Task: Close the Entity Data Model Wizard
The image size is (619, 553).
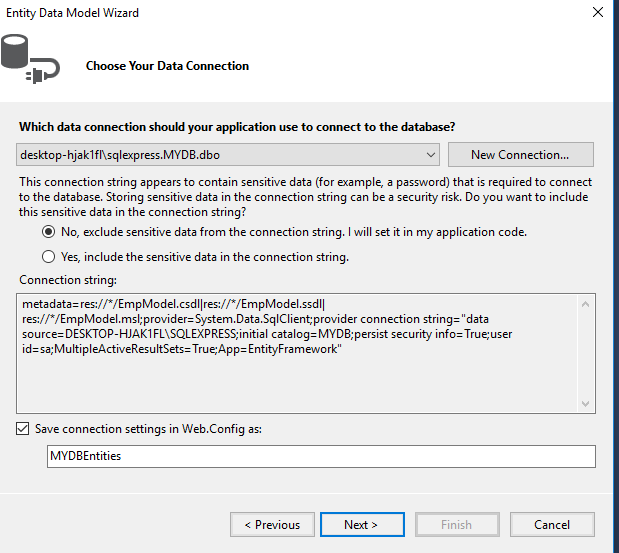Action: click(597, 13)
